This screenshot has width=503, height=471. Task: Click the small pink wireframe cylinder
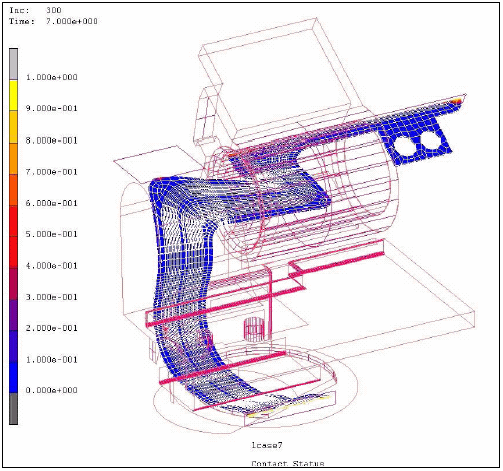click(255, 330)
